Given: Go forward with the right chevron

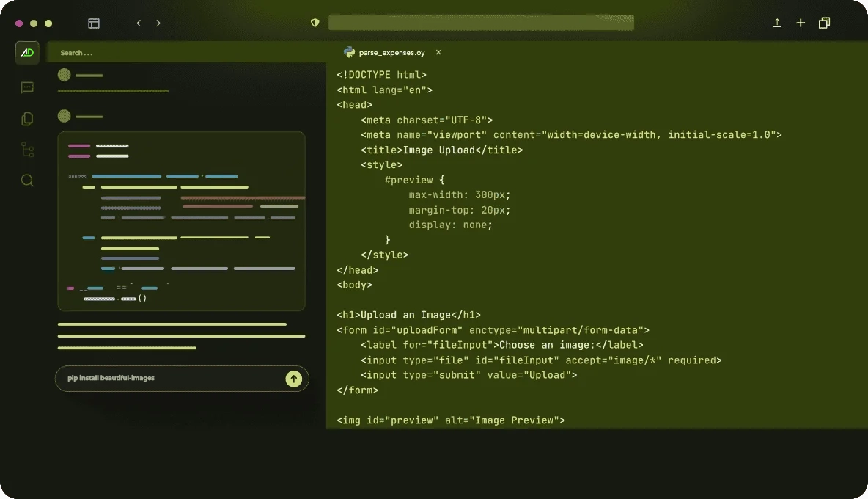Looking at the screenshot, I should 158,23.
